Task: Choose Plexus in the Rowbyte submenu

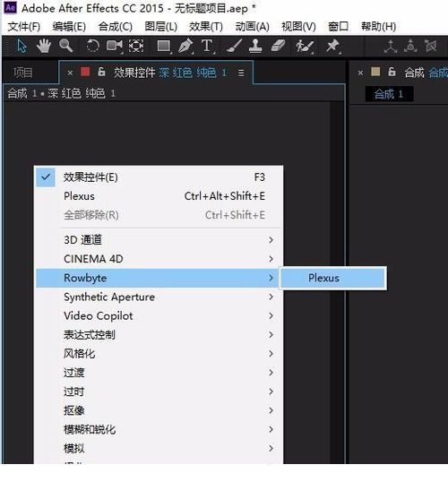Action: [333, 278]
